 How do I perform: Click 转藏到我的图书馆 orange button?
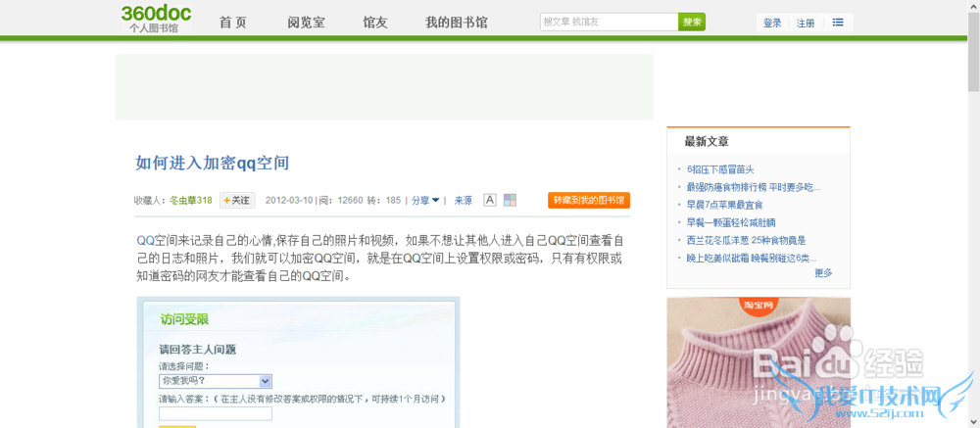coord(589,200)
